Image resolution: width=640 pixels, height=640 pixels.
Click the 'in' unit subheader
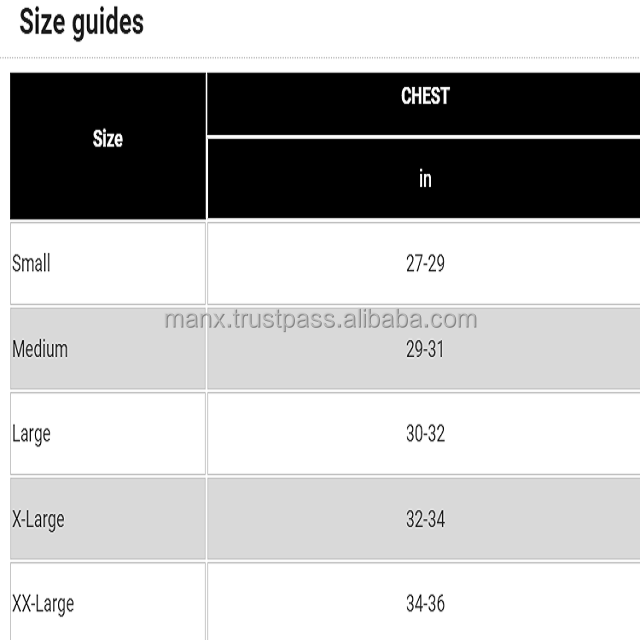424,179
